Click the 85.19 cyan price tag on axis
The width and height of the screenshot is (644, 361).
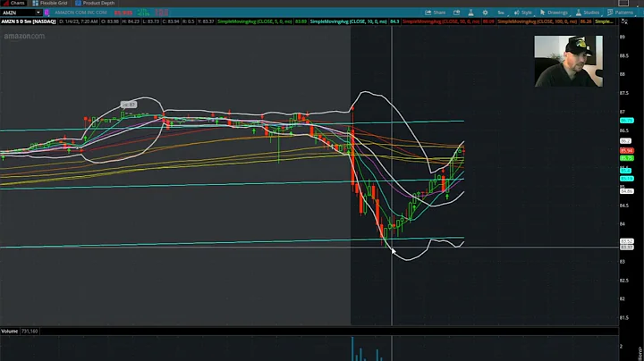(627, 179)
